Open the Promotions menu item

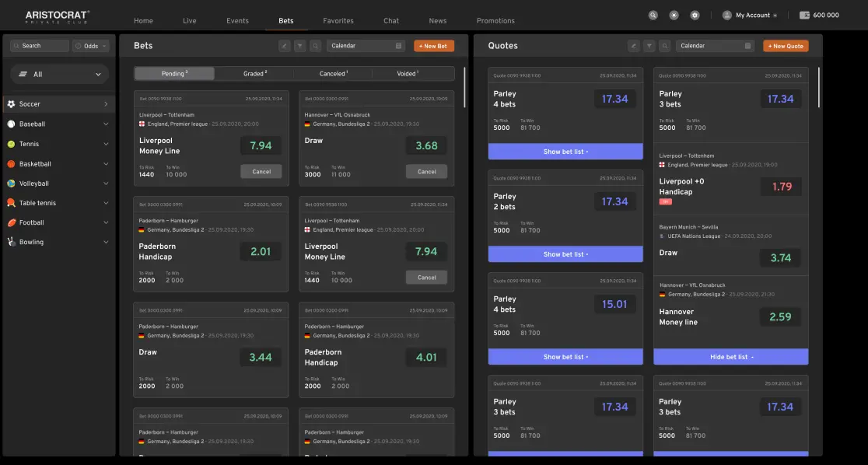495,20
